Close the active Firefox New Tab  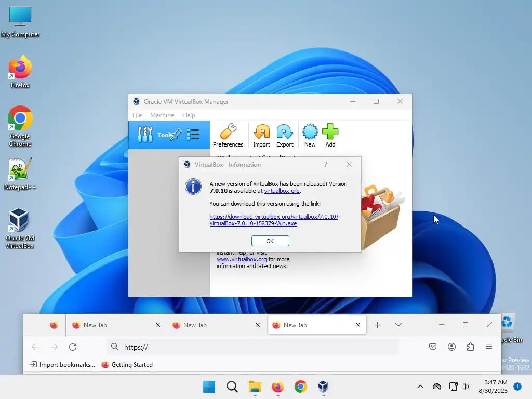point(357,325)
